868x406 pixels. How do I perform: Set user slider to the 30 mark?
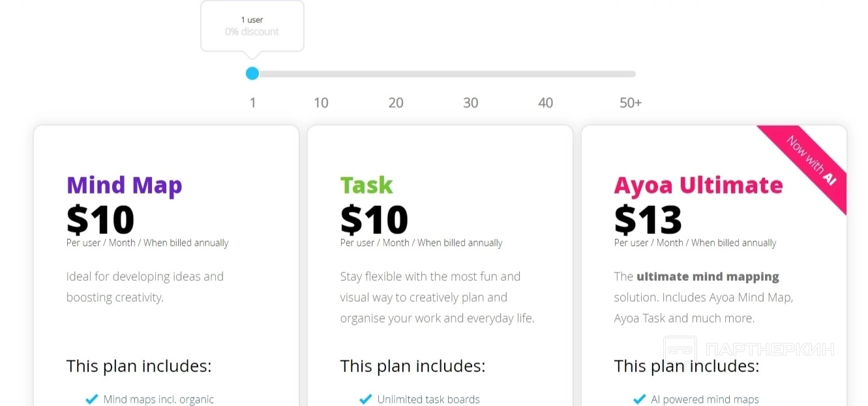471,74
